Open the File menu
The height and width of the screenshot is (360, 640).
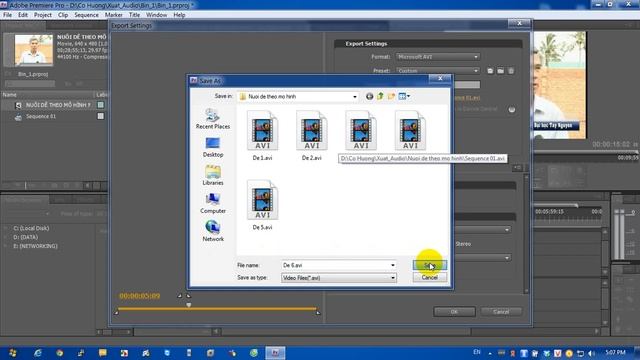[x=7, y=15]
